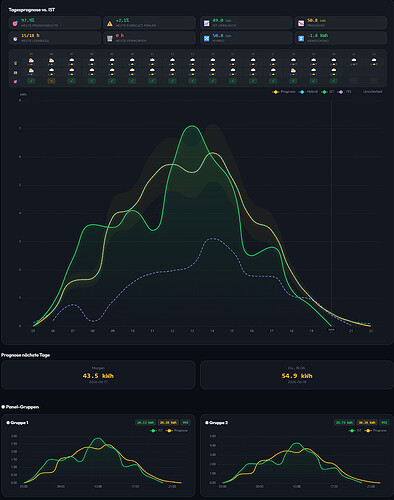Click the 'Tagesprognose vs. IST' heading

tap(32, 10)
